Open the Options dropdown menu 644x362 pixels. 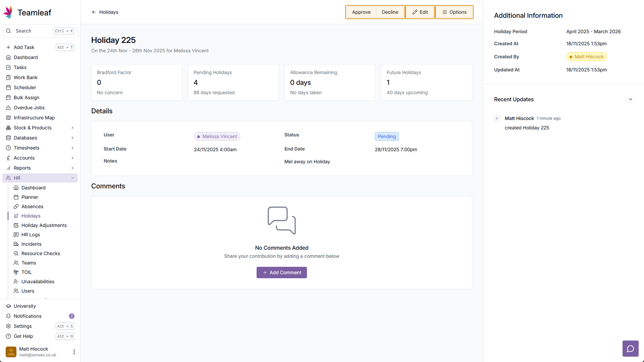click(x=454, y=12)
